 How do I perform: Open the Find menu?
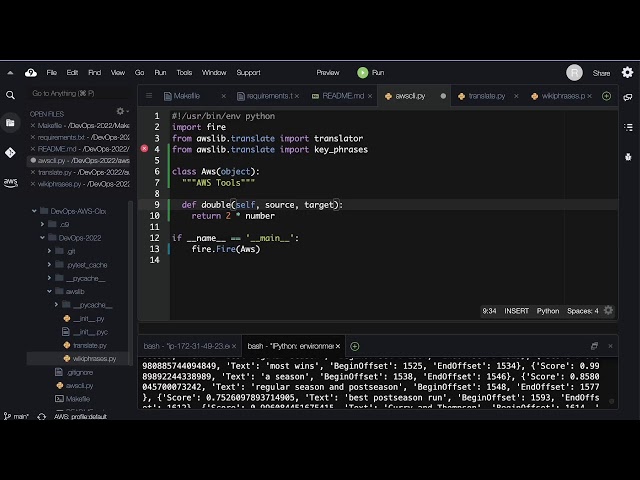pos(95,73)
